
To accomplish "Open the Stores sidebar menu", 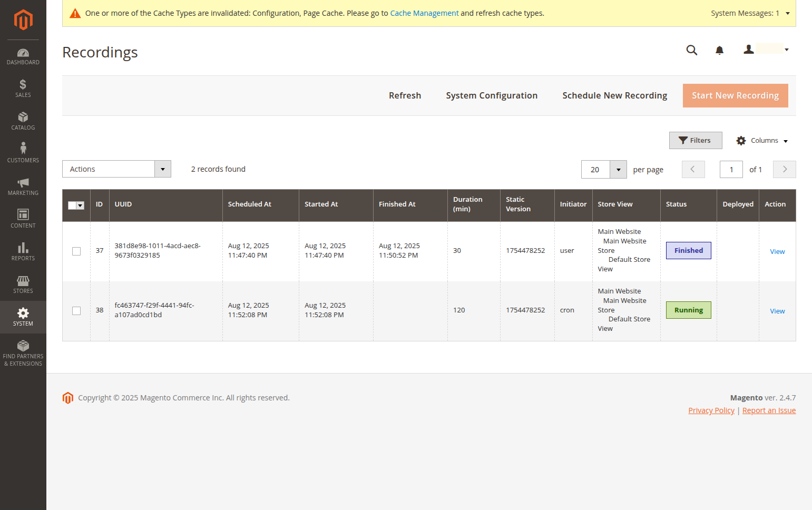I will [23, 285].
